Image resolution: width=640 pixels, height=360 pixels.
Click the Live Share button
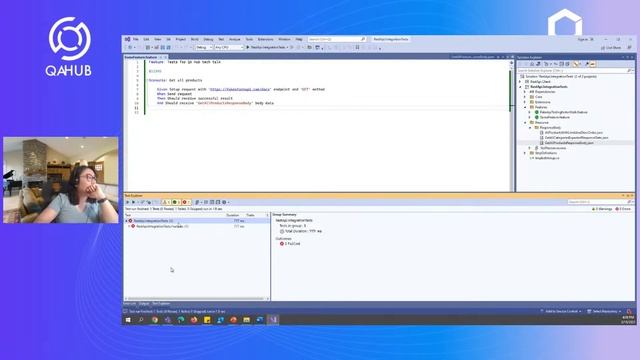pyautogui.click(x=611, y=48)
